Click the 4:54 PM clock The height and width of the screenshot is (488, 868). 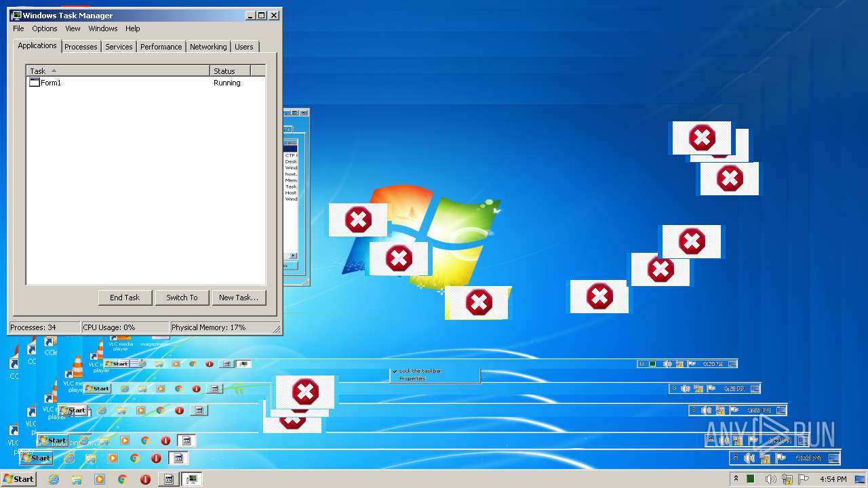(833, 479)
